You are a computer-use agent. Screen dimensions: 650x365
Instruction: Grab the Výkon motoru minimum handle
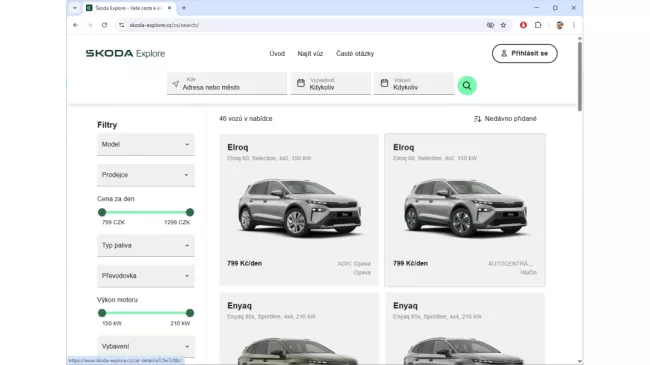(x=102, y=313)
